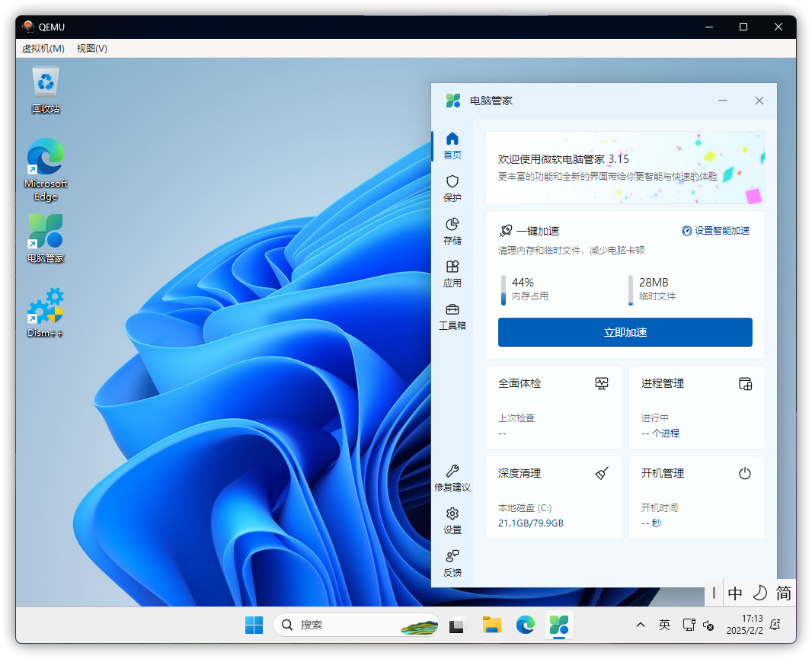Toggle the 简 simplified mode on IME bar
Screen dimensions: 812x659
click(783, 593)
